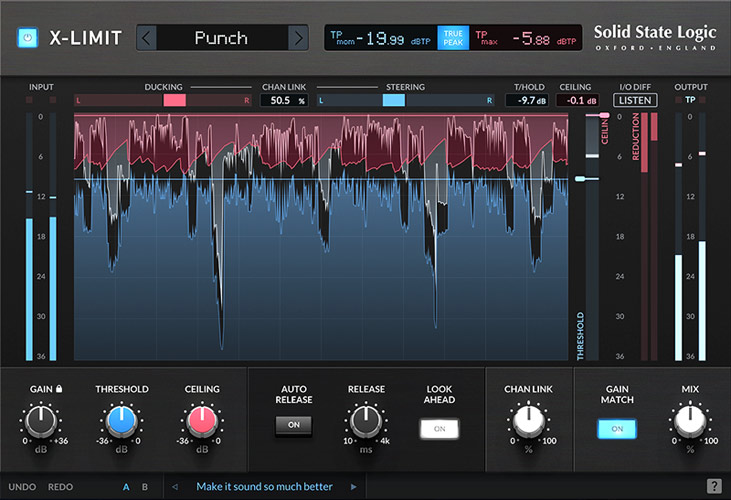Click the UNDO button

[x=23, y=487]
